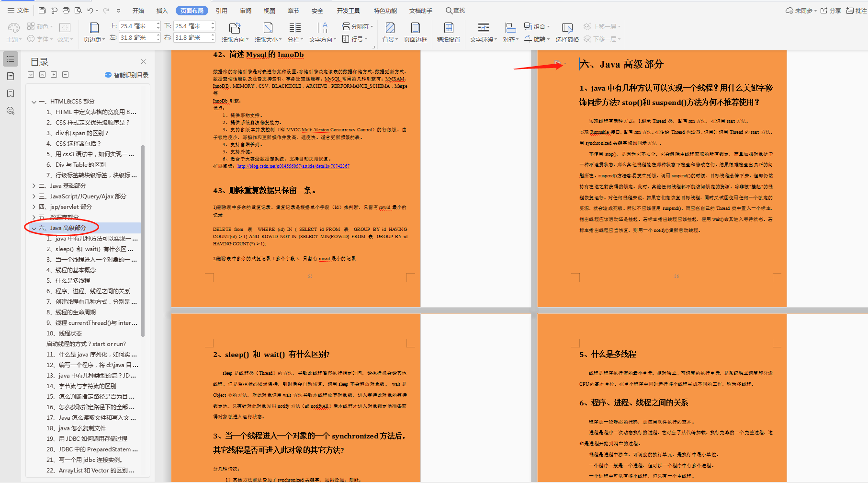Screen dimensions: 868x483
Task: Click move-down level button in outline panel
Action: [31, 74]
